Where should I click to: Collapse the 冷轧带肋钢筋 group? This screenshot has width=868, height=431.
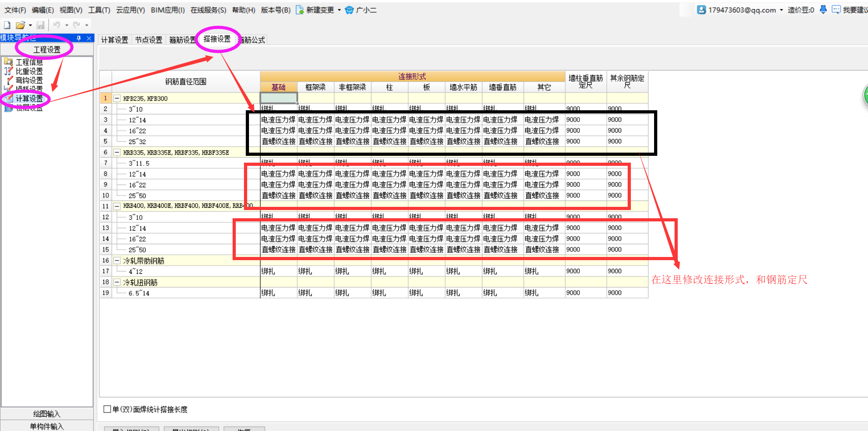coord(117,261)
